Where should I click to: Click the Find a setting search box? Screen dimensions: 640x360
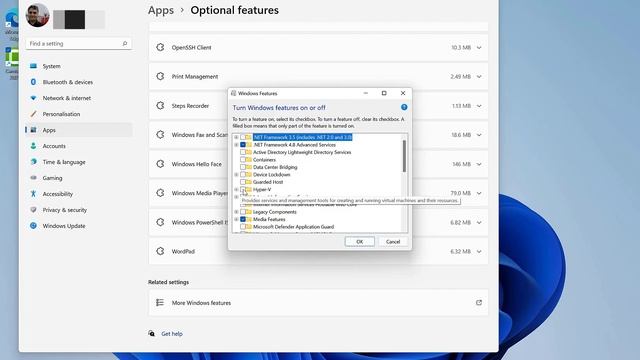[78, 43]
